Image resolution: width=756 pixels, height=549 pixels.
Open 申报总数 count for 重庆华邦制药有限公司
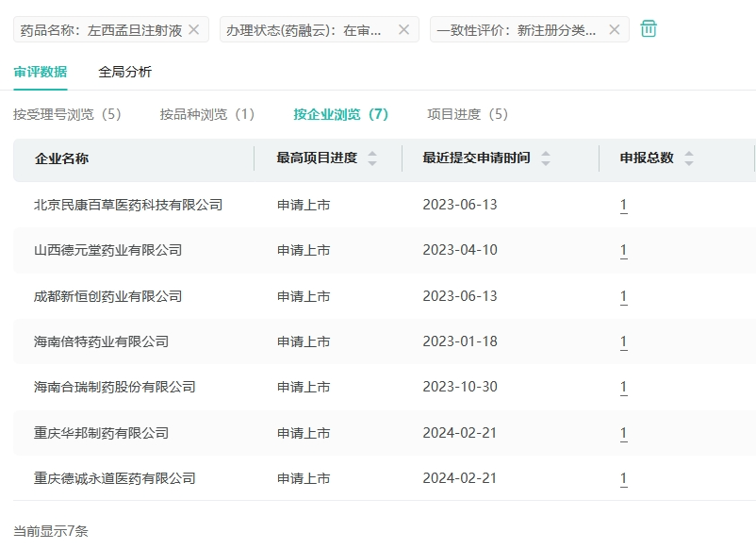(623, 433)
